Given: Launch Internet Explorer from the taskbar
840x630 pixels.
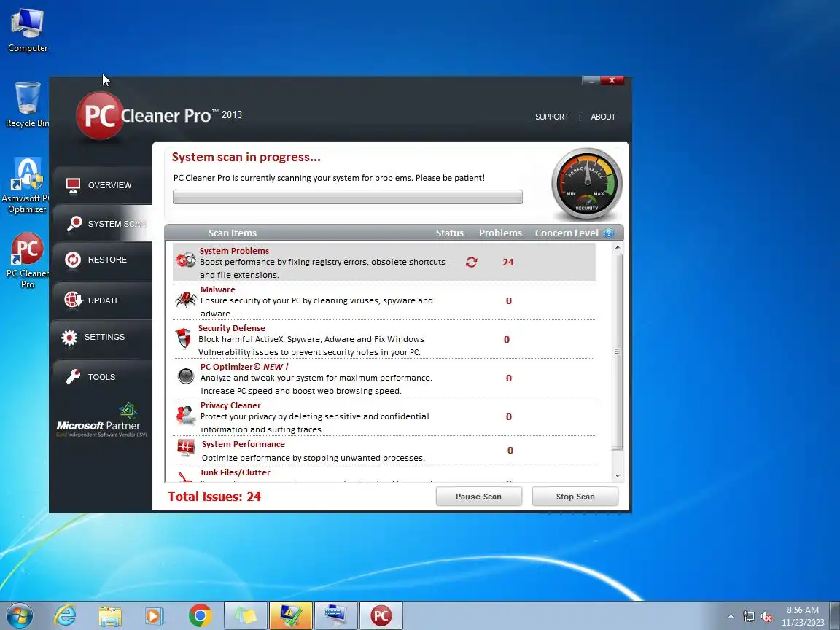Looking at the screenshot, I should tap(66, 615).
